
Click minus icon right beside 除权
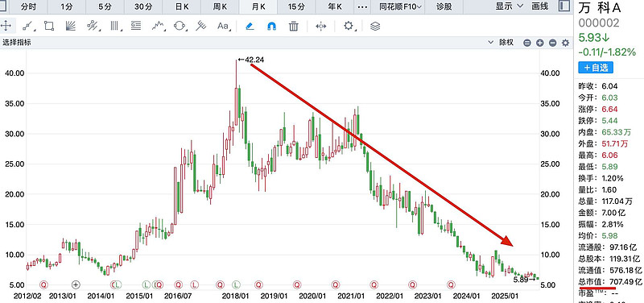527,43
